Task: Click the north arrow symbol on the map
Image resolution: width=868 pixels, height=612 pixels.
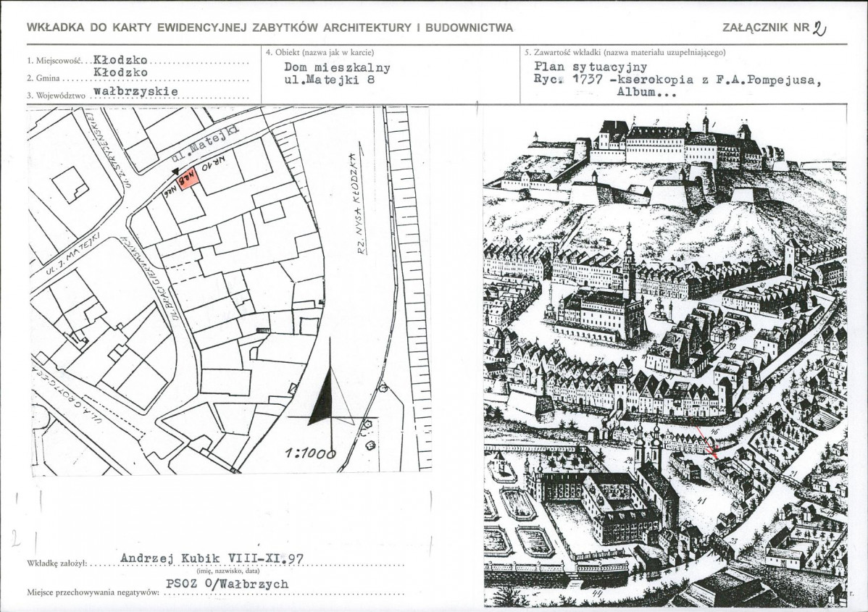Action: pos(331,394)
